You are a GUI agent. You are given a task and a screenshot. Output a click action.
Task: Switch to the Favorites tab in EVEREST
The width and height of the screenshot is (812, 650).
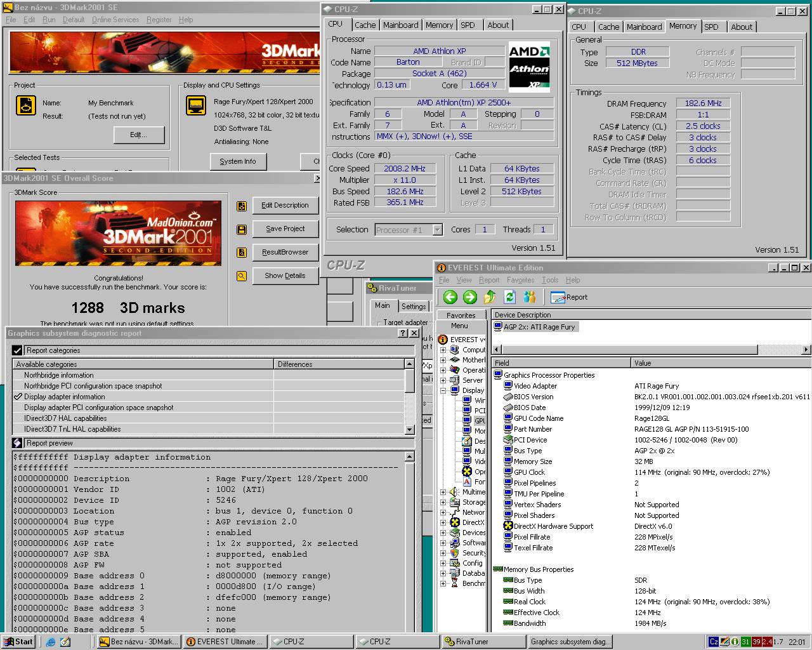[461, 315]
